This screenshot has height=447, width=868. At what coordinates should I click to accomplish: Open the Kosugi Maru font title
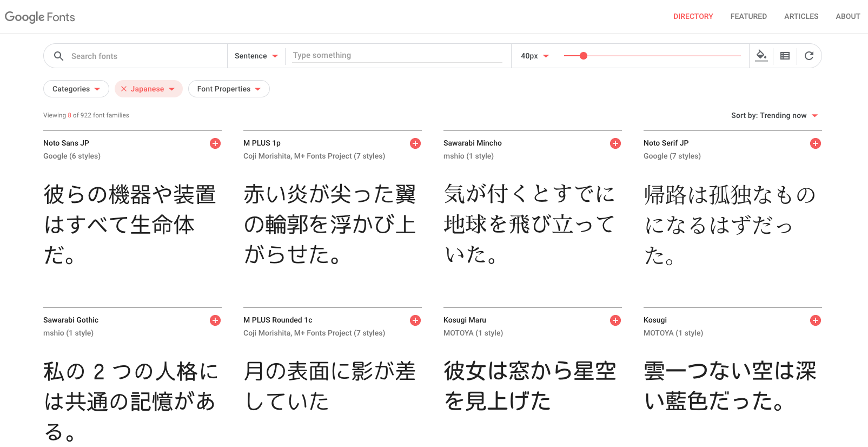(x=465, y=320)
